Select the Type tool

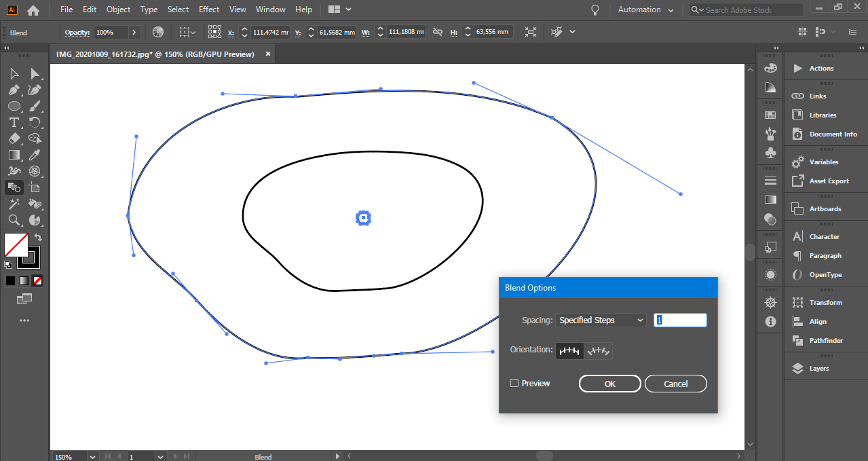point(14,122)
